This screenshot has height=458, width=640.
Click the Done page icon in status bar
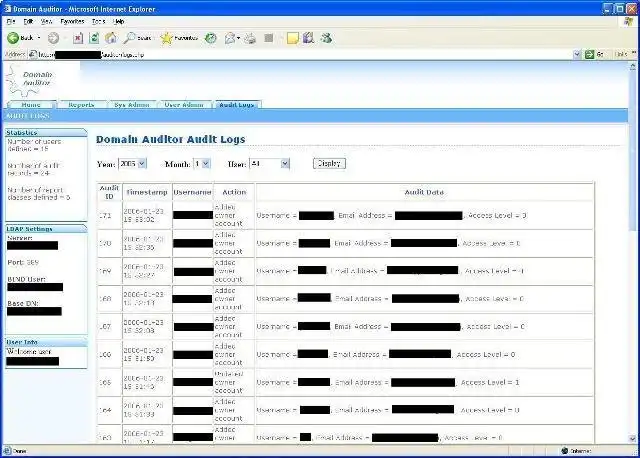7,451
